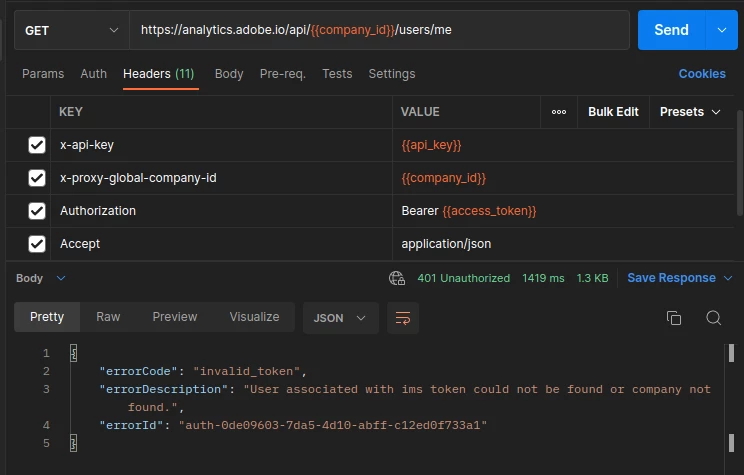Image resolution: width=744 pixels, height=475 pixels.
Task: Click the Bulk Edit button
Action: tap(613, 112)
